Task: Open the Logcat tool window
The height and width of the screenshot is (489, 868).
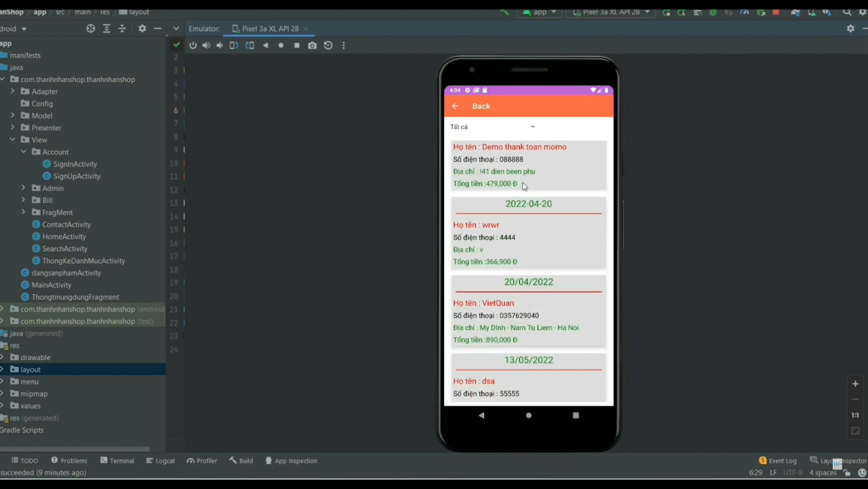Action: tap(160, 460)
